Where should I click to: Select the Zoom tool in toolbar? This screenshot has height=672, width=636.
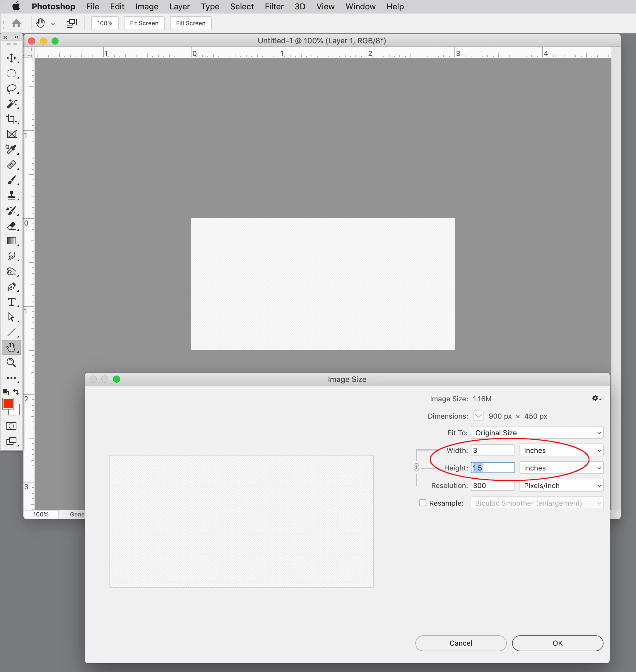click(x=11, y=363)
